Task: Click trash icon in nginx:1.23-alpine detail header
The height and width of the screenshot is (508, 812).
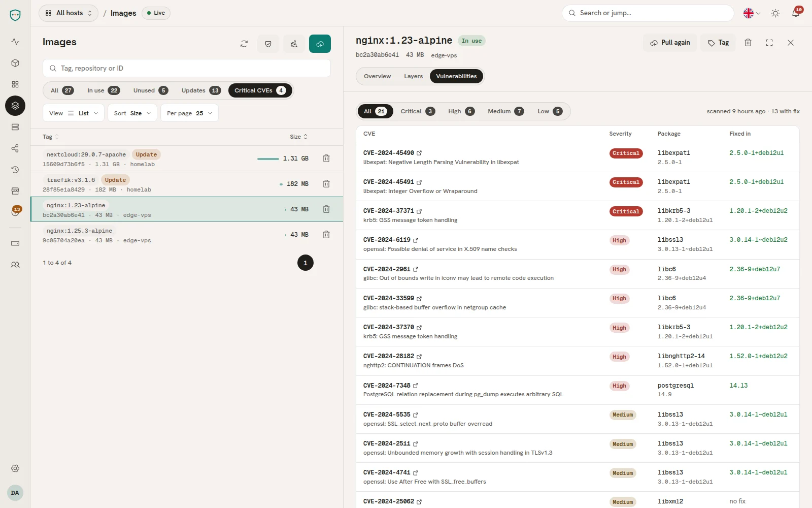Action: (x=748, y=43)
